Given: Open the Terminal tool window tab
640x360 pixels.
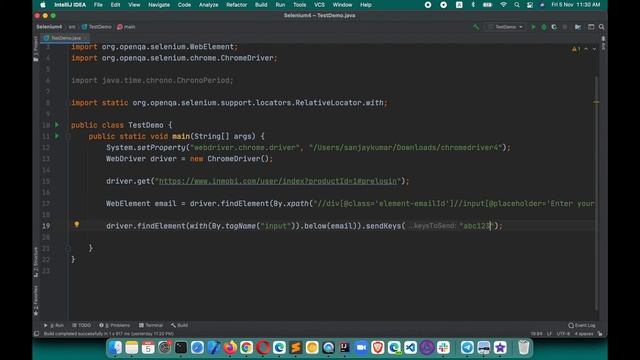Looking at the screenshot, I should coord(151,325).
